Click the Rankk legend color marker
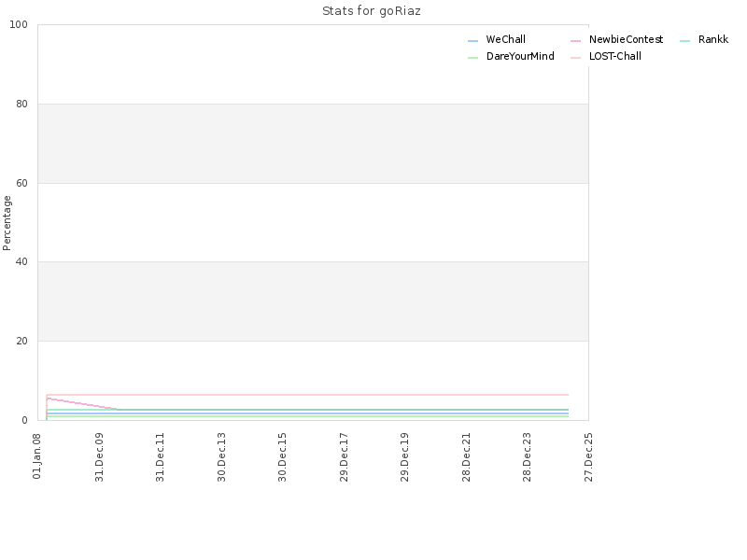This screenshot has width=747, height=560. 684,41
